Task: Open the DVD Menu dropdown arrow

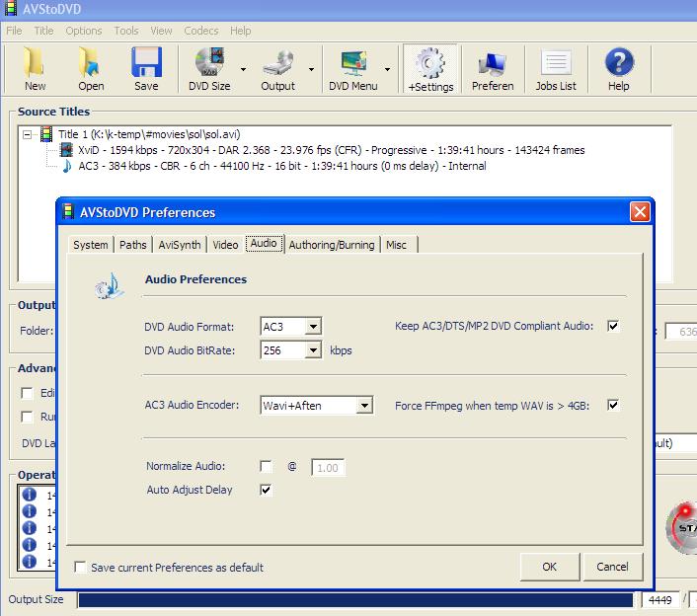Action: [x=387, y=69]
